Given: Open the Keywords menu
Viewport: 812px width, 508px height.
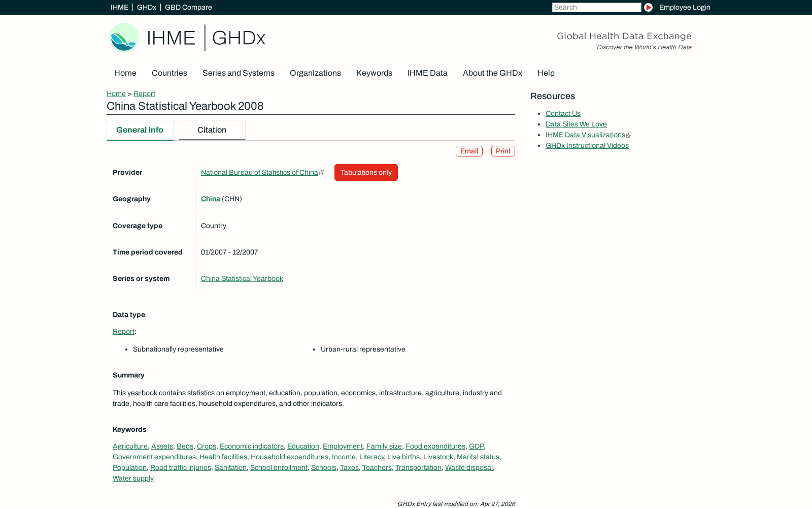Looking at the screenshot, I should [x=374, y=73].
